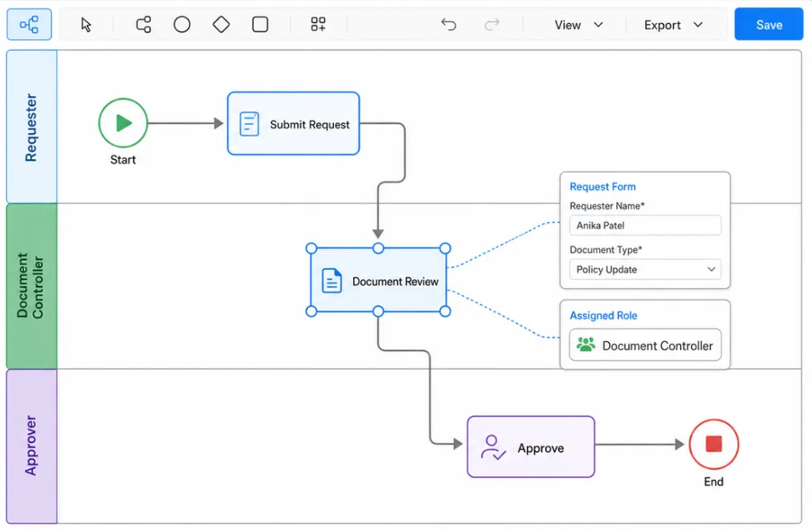Open the add more shapes grid

[318, 24]
